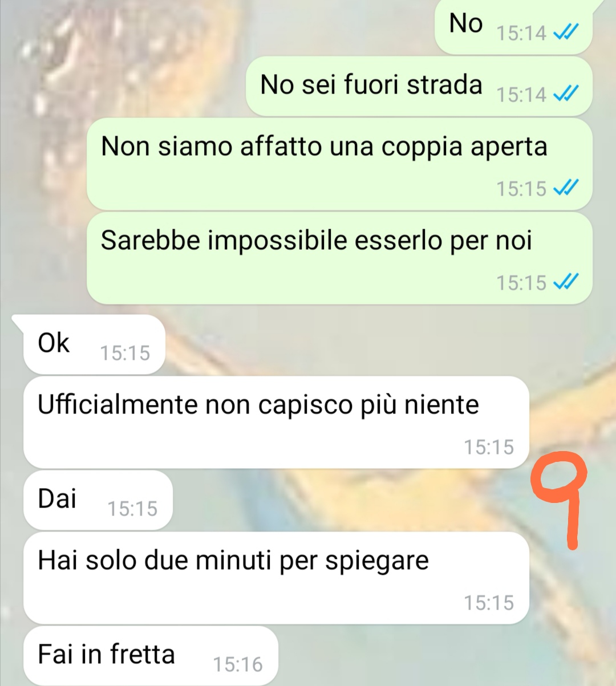Click 15:14 timestamp on first "No" message
Image resolution: width=616 pixels, height=686 pixels.
click(x=521, y=33)
